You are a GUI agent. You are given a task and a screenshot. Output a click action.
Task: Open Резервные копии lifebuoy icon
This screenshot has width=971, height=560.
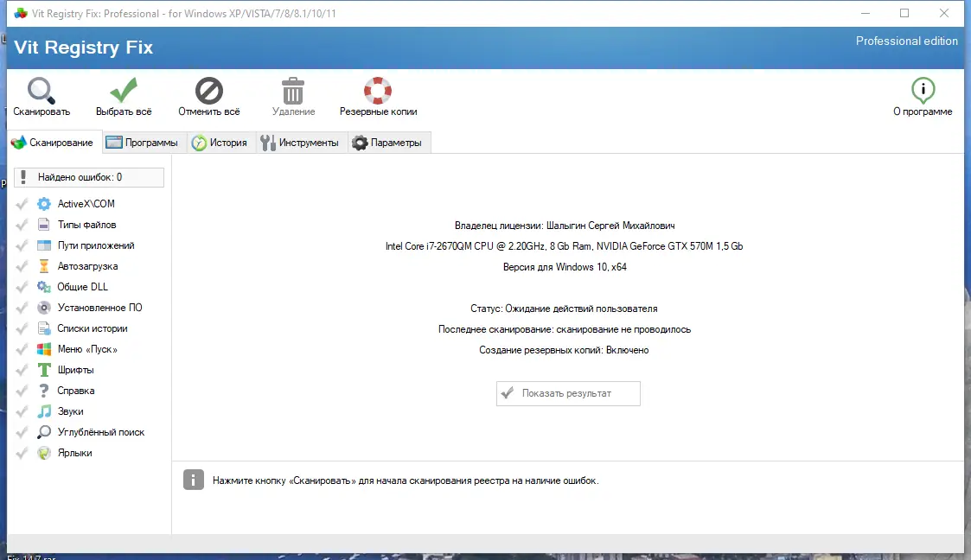click(378, 91)
